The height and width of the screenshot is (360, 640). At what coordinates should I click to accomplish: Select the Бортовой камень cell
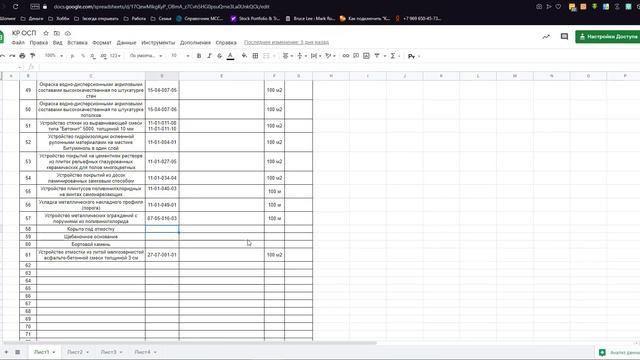tap(91, 244)
